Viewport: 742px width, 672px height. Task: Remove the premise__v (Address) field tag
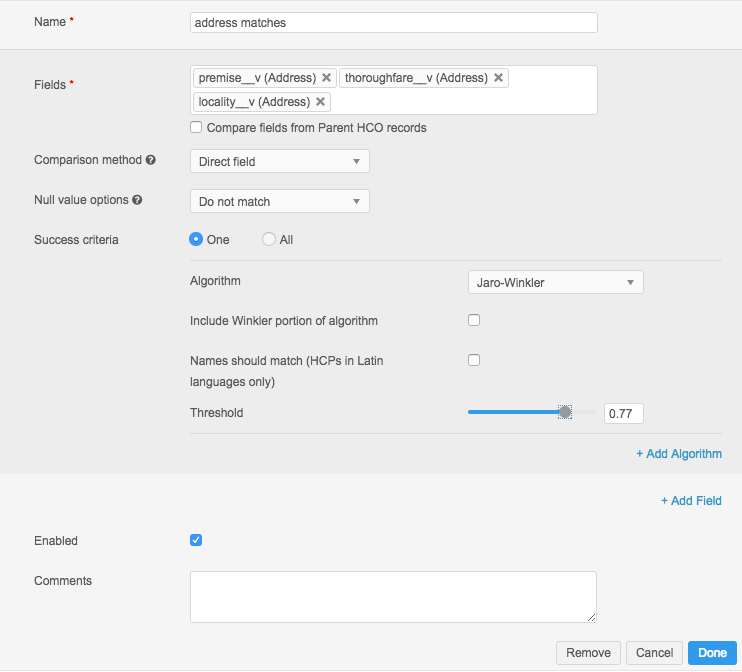pos(326,78)
